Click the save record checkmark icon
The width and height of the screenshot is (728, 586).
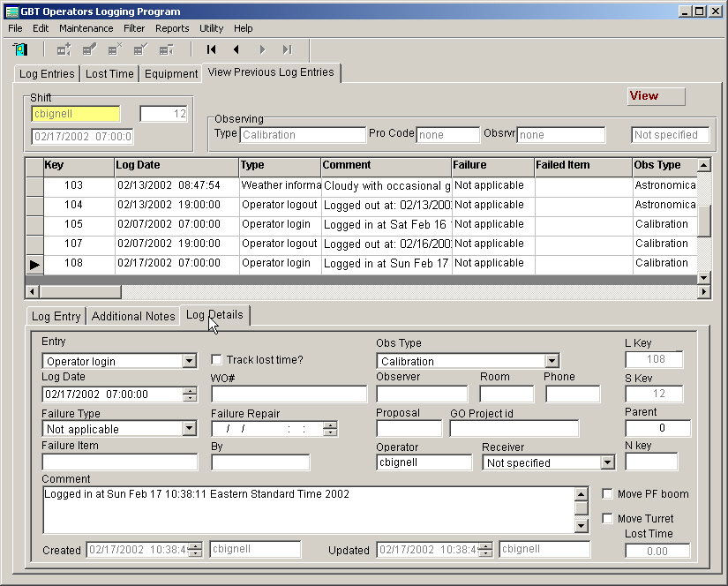(140, 49)
